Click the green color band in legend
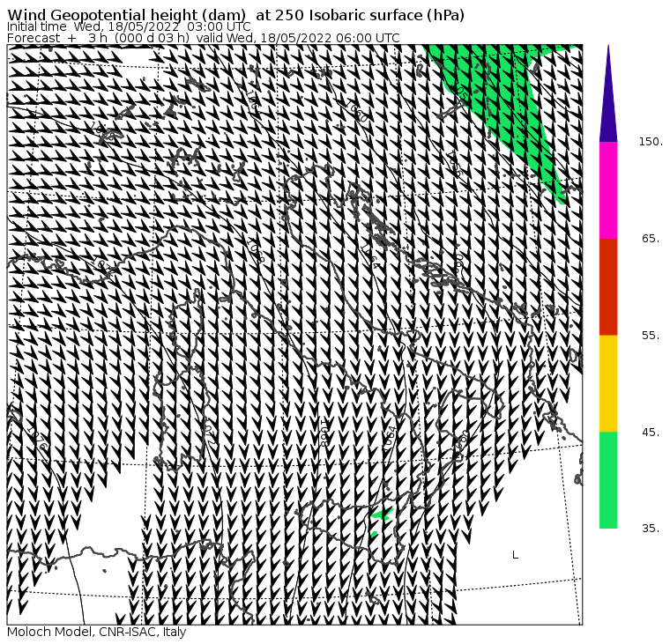Screen dimensions: 670x644 tap(608, 480)
